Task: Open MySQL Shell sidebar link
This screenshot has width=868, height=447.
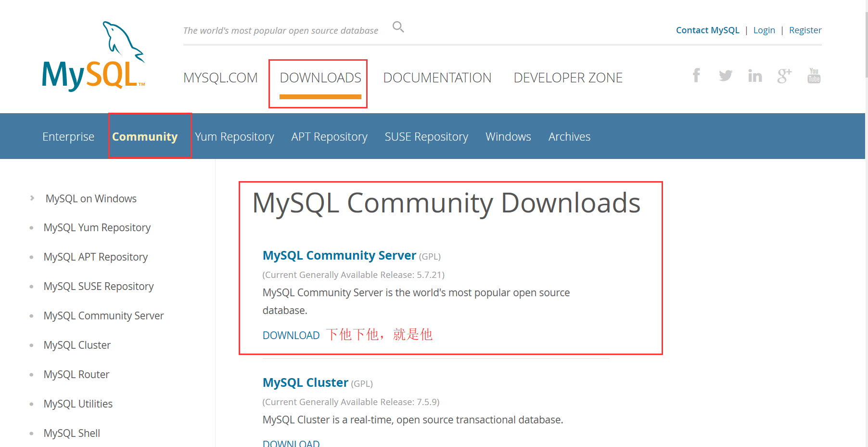Action: tap(72, 433)
